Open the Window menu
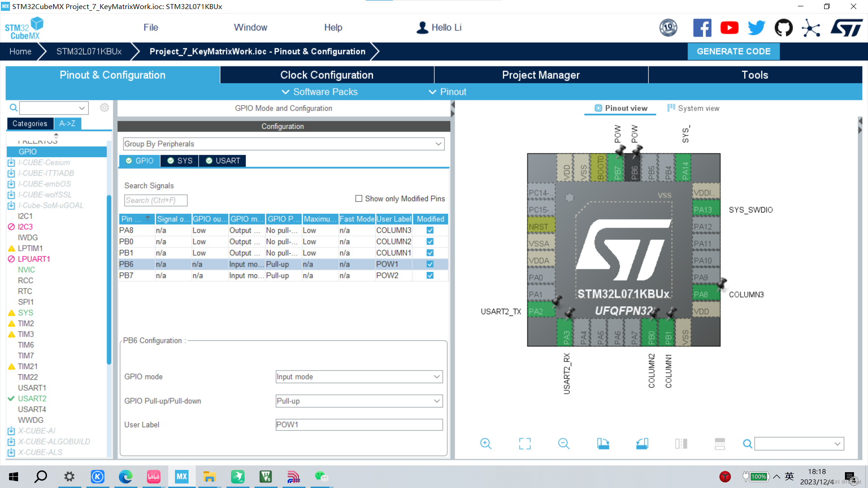The width and height of the screenshot is (868, 488). 250,28
